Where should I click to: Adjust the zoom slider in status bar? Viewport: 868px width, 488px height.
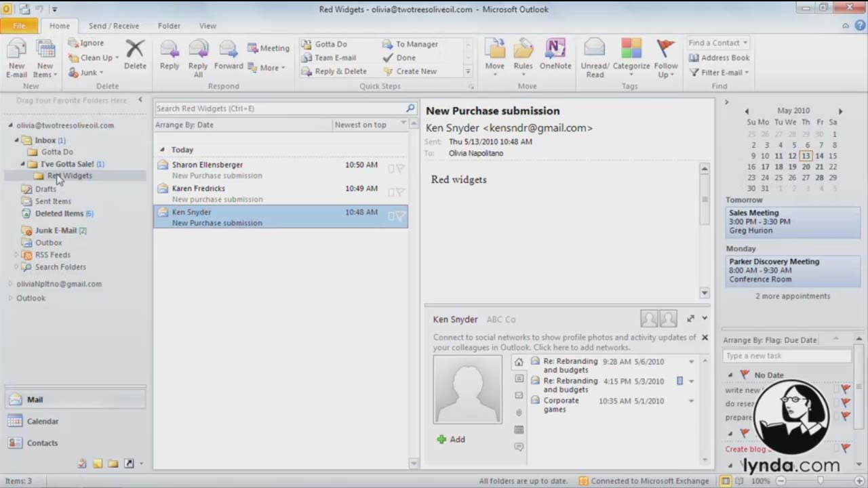(x=820, y=481)
